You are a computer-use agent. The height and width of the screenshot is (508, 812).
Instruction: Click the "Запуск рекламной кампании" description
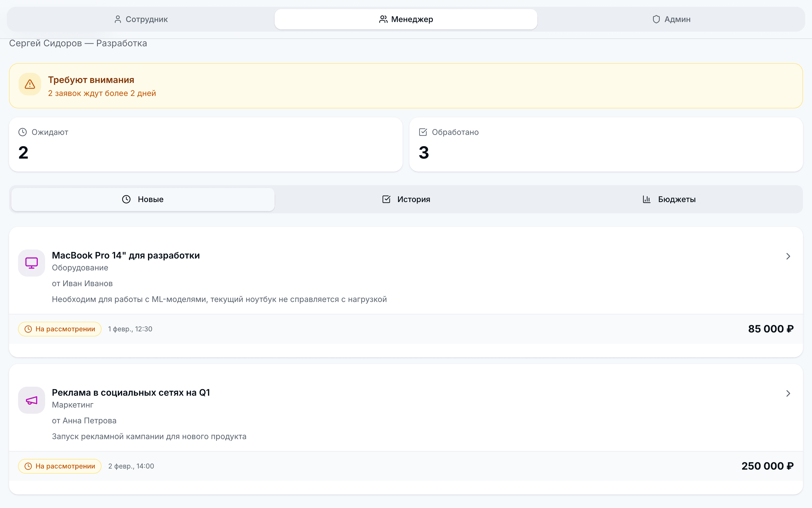149,436
